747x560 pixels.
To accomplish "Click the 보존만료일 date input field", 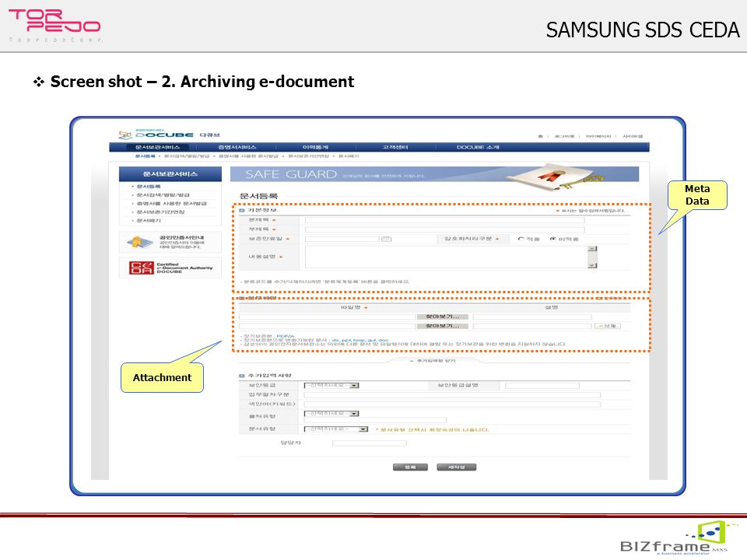I will pyautogui.click(x=342, y=239).
